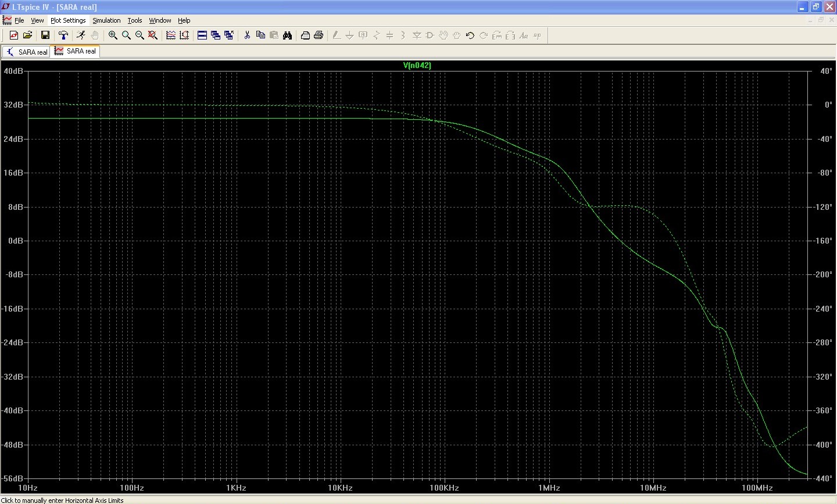This screenshot has height=504, width=837.
Task: Select the move open-hand tool
Action: coord(443,35)
